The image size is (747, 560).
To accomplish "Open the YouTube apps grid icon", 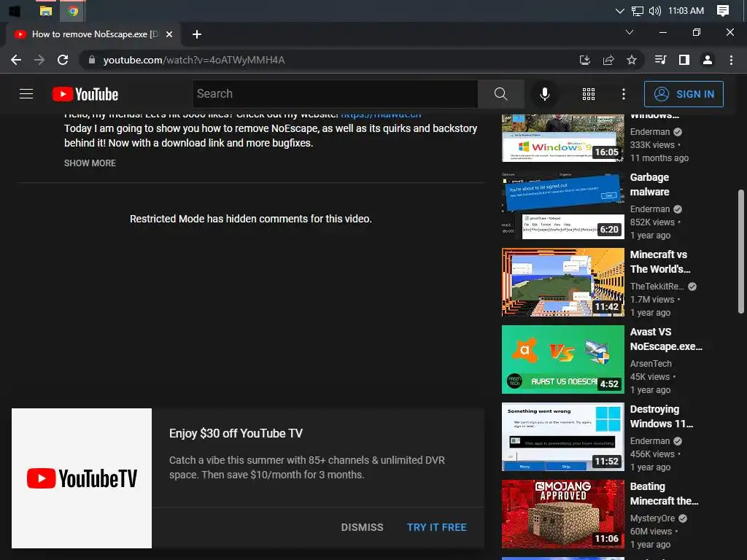I will click(589, 94).
